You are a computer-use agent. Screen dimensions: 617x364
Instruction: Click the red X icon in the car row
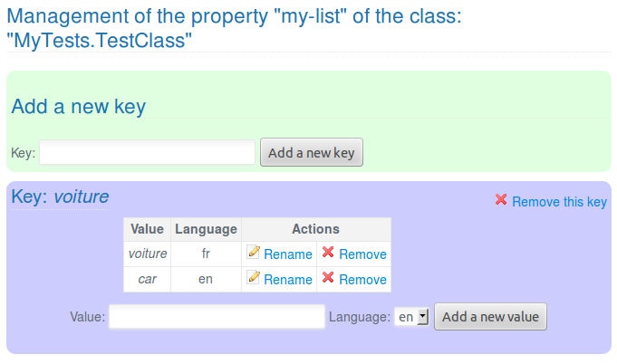(328, 278)
